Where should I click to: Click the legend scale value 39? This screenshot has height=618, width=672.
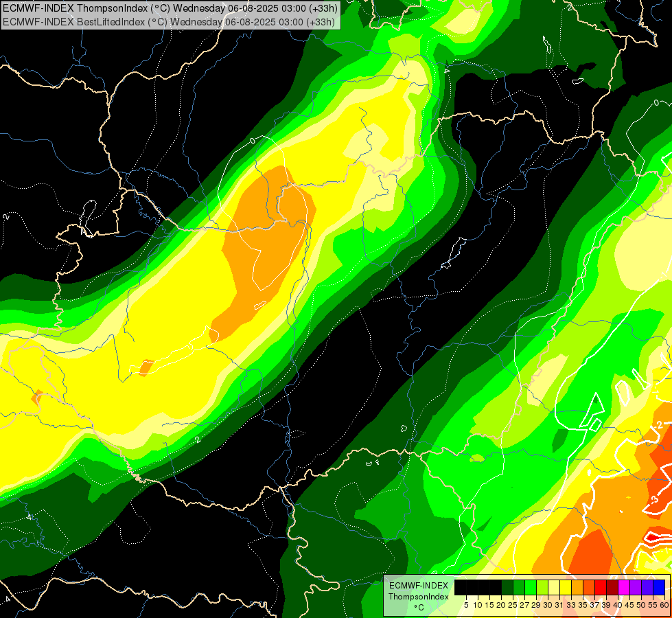pyautogui.click(x=606, y=605)
